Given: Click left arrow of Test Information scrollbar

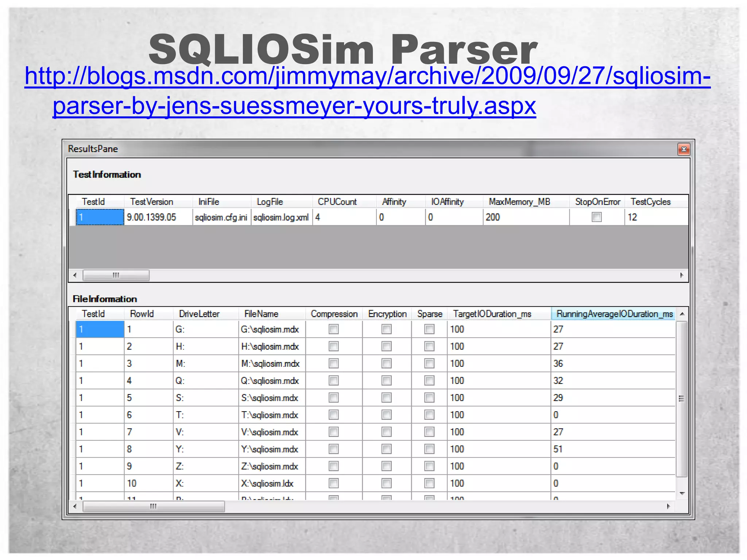Looking at the screenshot, I should (75, 275).
